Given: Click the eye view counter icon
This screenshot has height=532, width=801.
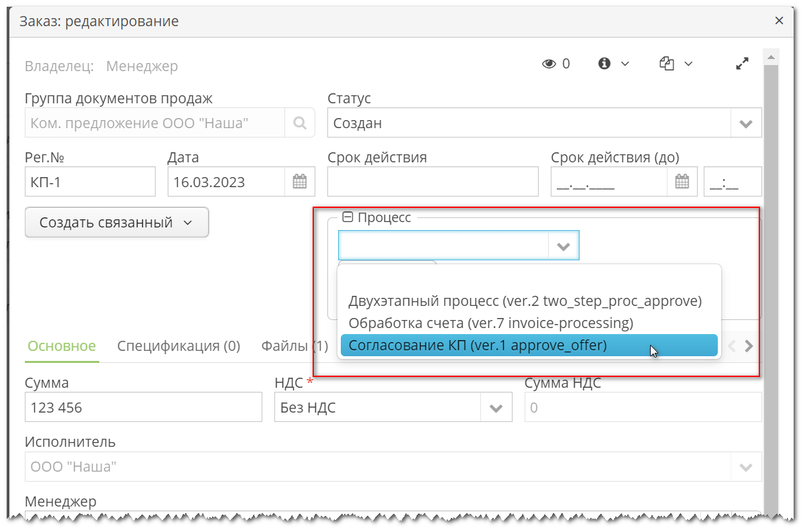Looking at the screenshot, I should pos(549,64).
